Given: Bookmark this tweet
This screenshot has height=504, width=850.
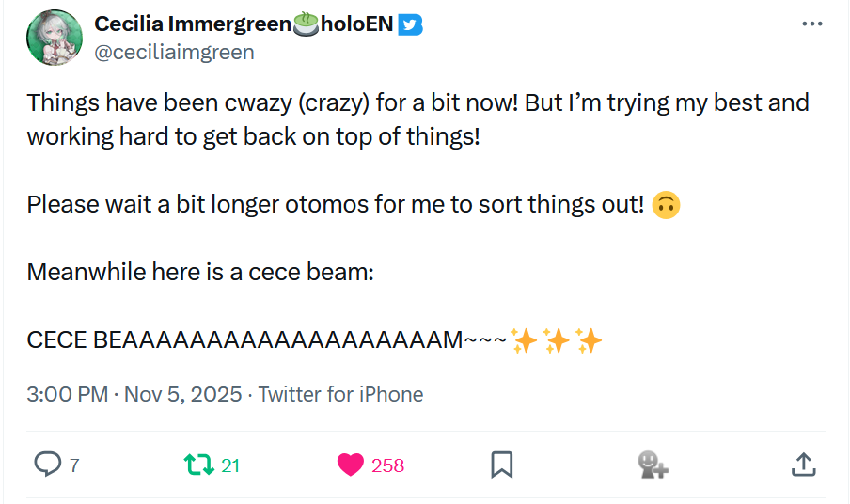Looking at the screenshot, I should click(502, 464).
